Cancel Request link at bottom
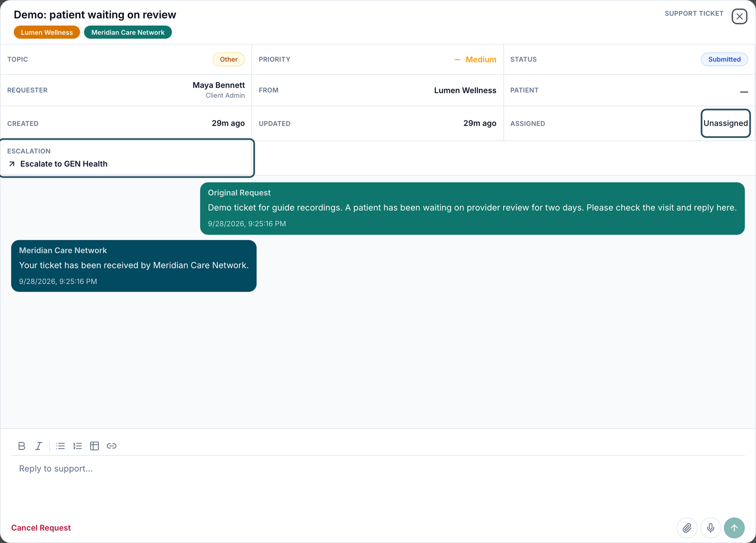 (x=41, y=528)
